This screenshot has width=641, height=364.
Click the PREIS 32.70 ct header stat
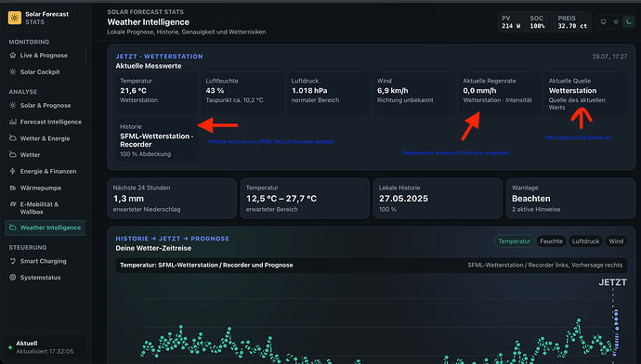(x=572, y=22)
